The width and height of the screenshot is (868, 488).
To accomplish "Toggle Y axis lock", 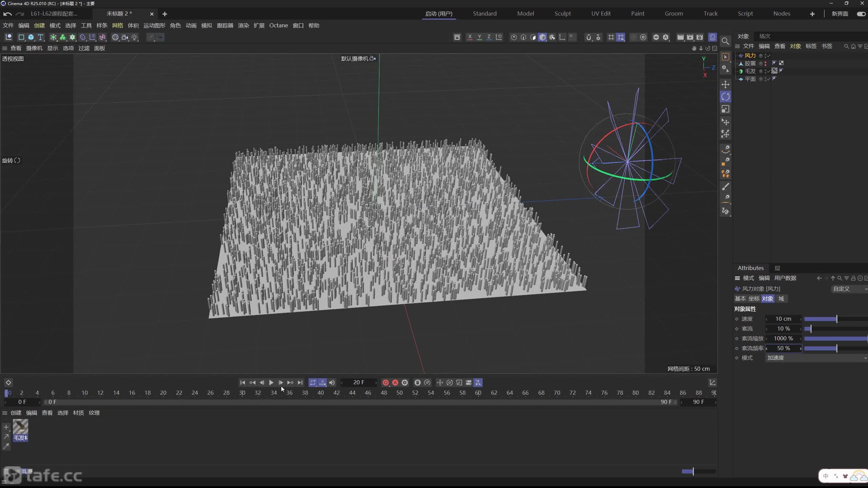I will point(479,37).
